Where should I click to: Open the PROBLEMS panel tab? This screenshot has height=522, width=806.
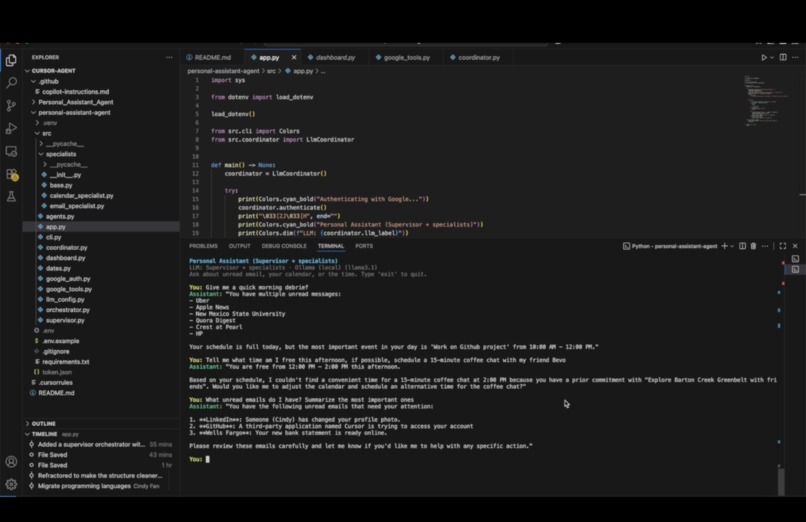203,246
